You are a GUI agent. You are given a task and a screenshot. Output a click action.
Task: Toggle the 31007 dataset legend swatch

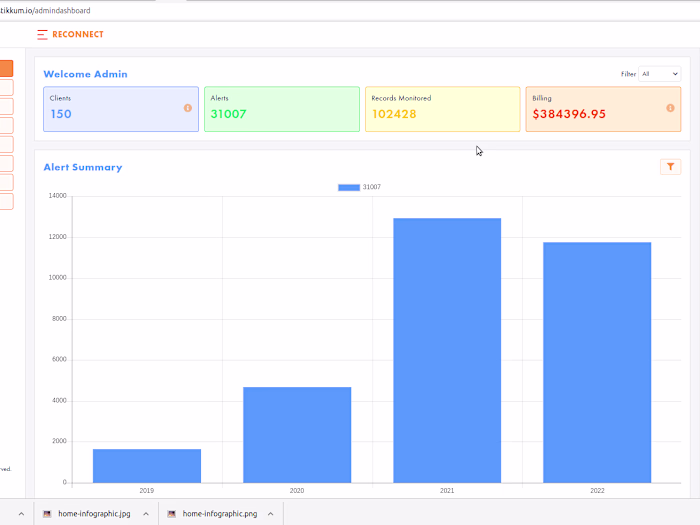tap(348, 187)
